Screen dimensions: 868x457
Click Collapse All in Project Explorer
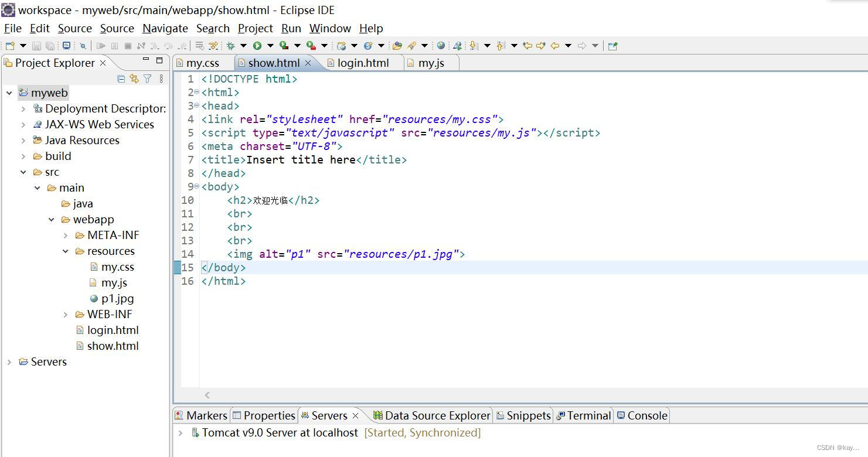click(x=121, y=78)
